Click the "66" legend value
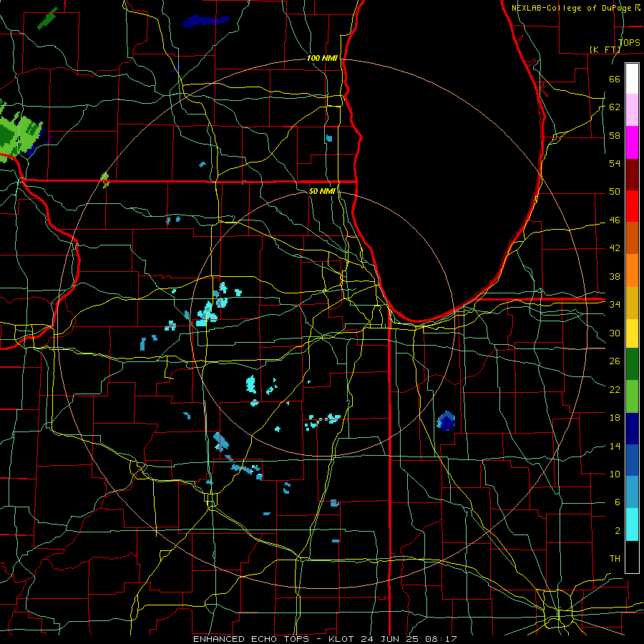The width and height of the screenshot is (644, 644). [x=615, y=79]
